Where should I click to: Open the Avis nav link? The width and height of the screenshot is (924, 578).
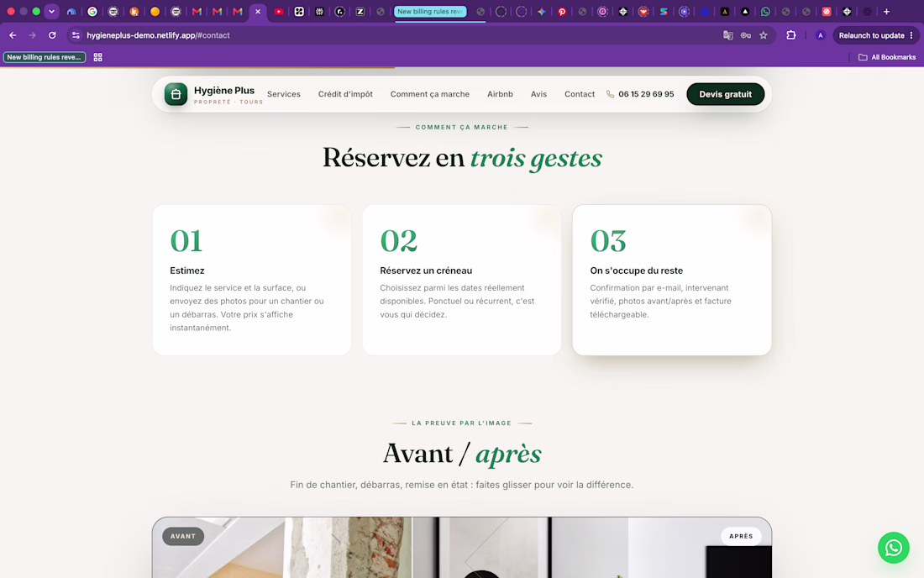[x=538, y=94]
